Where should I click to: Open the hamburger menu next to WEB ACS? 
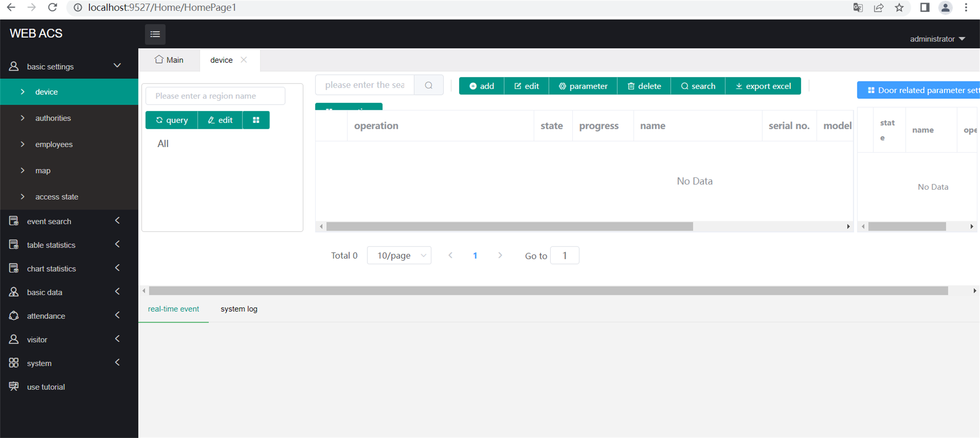coord(155,34)
